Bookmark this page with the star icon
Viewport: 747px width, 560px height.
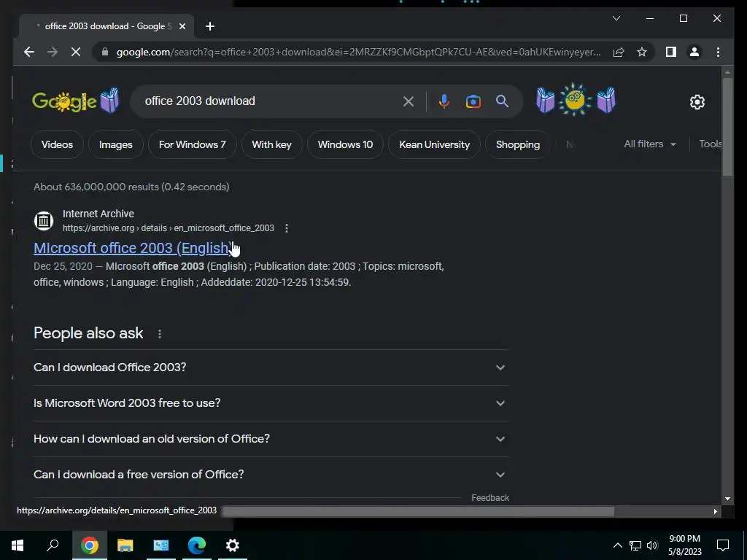pyautogui.click(x=642, y=52)
